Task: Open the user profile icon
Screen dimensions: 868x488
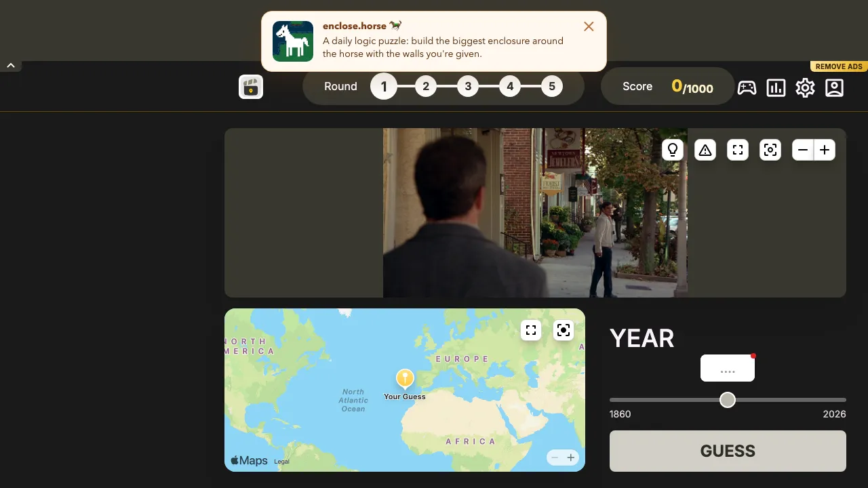Action: click(x=834, y=87)
